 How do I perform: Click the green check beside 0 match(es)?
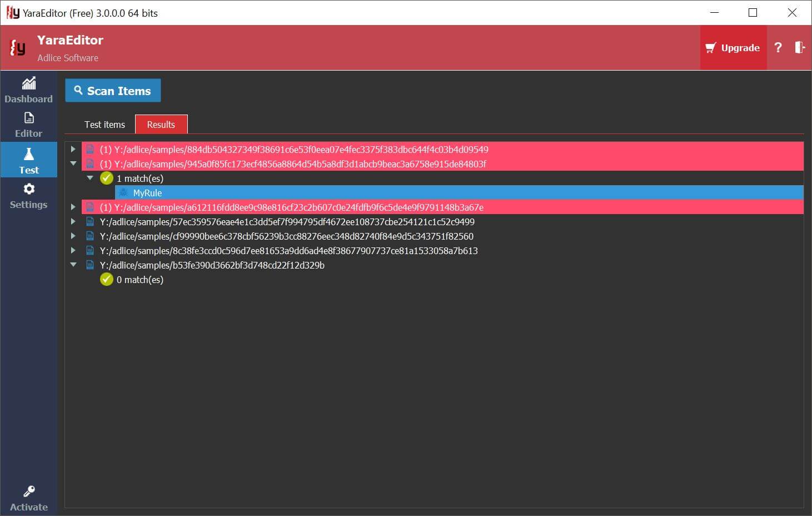point(106,280)
